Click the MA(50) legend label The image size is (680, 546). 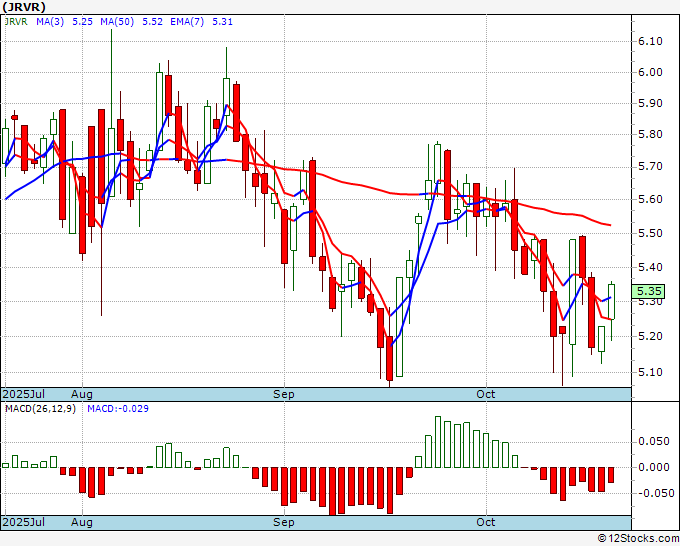point(117,22)
